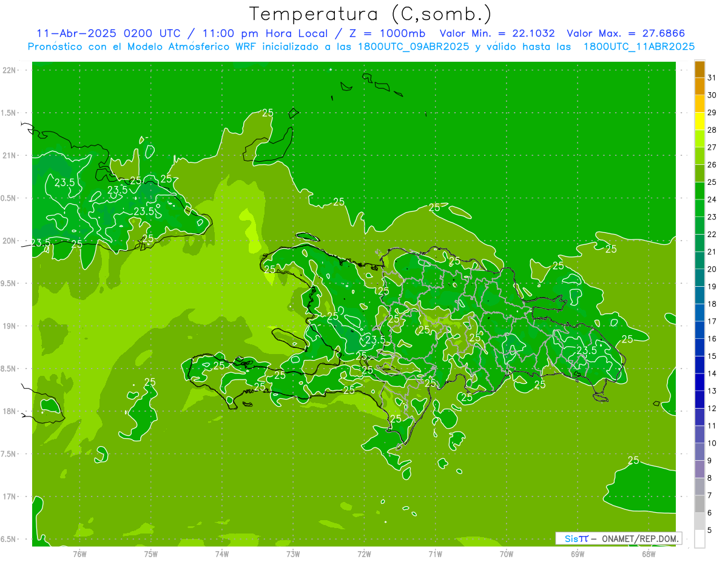Viewport: 728px width, 562px height.
Task: Select the date text 11-Abr-2025 0200 UTC
Action: tap(108, 33)
